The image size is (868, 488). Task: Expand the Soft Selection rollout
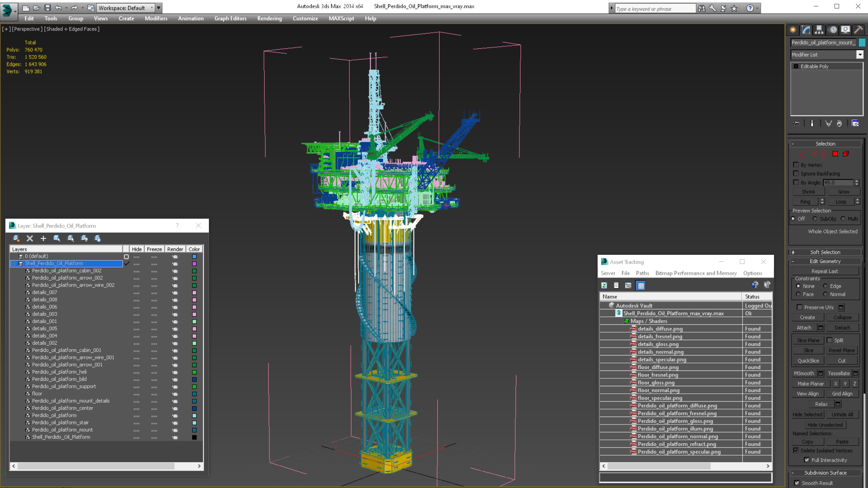click(825, 252)
